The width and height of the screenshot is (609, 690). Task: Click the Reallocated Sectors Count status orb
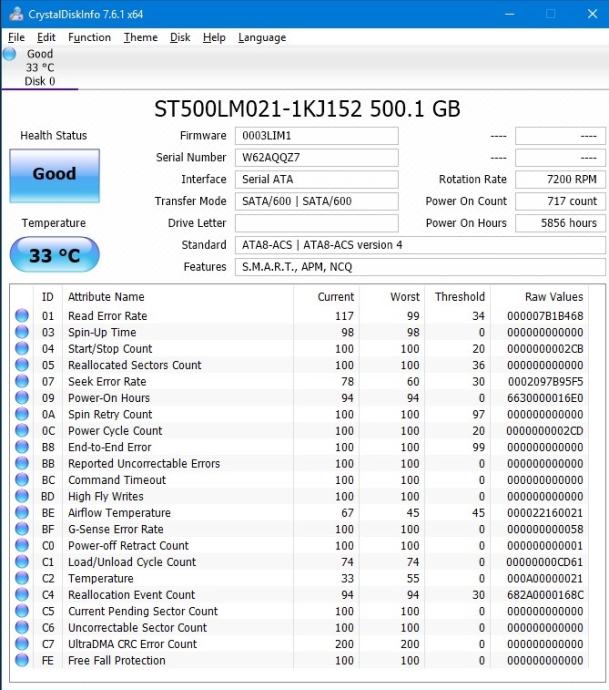click(22, 365)
